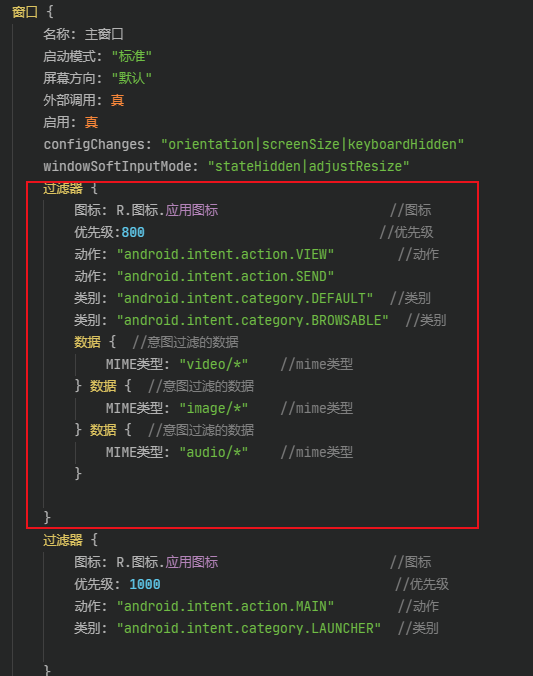Click the "audio/*" MIME type value

[213, 452]
